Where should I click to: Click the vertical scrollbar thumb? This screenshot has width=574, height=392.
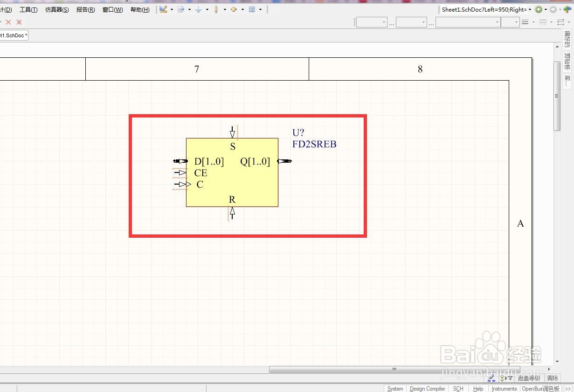coord(557,96)
